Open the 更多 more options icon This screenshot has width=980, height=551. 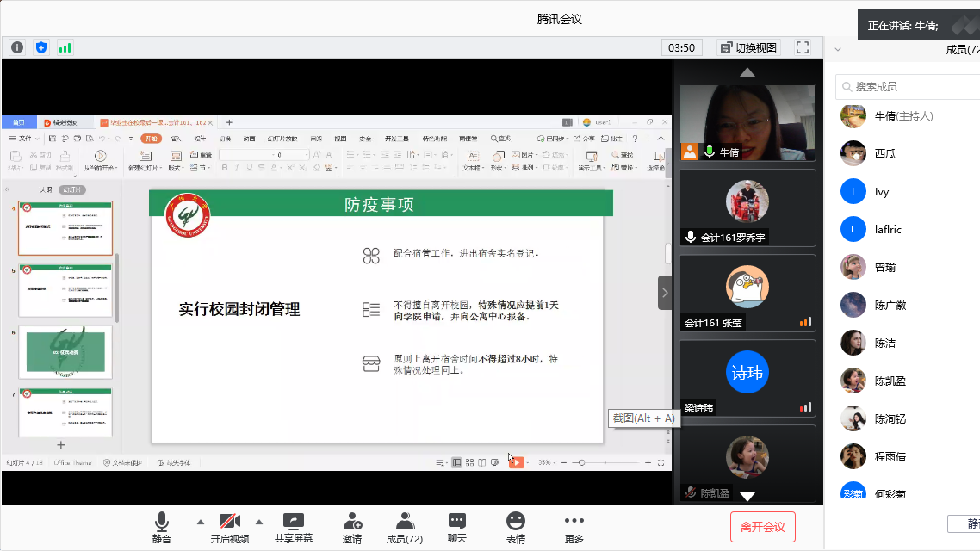pyautogui.click(x=574, y=527)
